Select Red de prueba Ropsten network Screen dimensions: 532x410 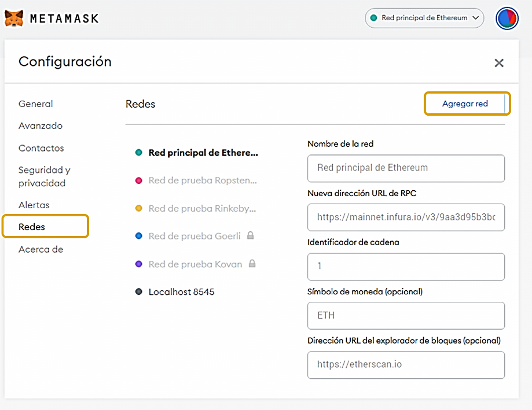[x=203, y=180]
